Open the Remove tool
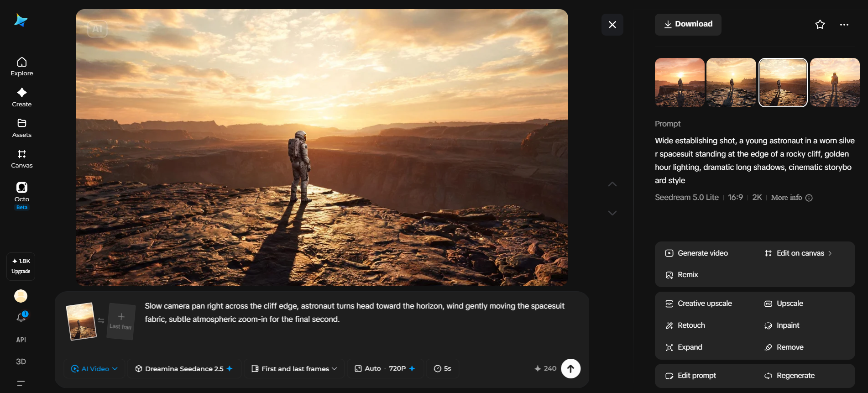Image resolution: width=868 pixels, height=393 pixels. (x=784, y=347)
